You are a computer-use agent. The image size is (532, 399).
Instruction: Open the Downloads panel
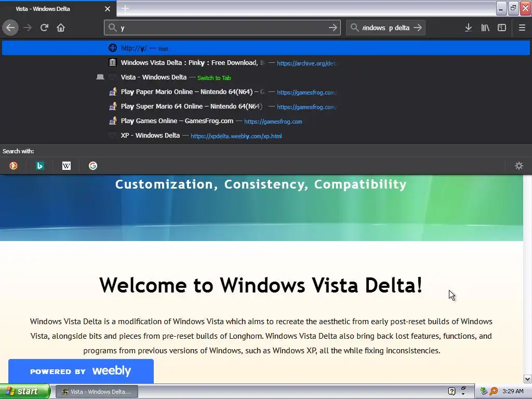[x=468, y=28]
